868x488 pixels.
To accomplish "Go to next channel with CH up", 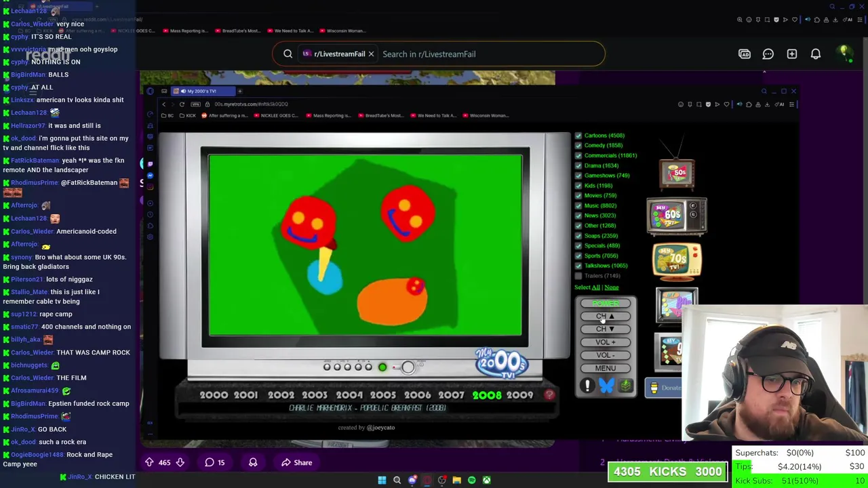I will pyautogui.click(x=606, y=317).
